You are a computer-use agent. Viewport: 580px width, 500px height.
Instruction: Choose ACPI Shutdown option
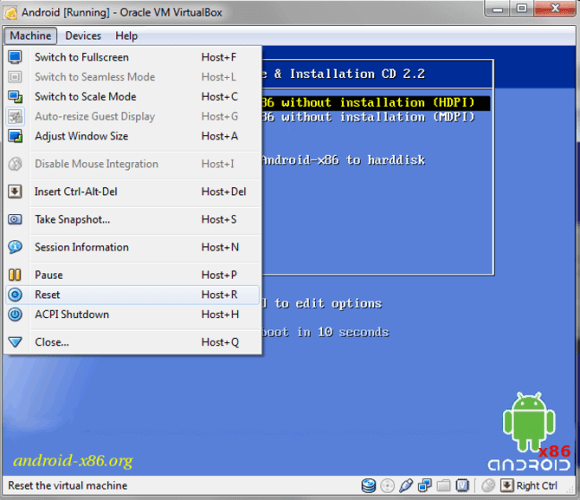coord(133,315)
